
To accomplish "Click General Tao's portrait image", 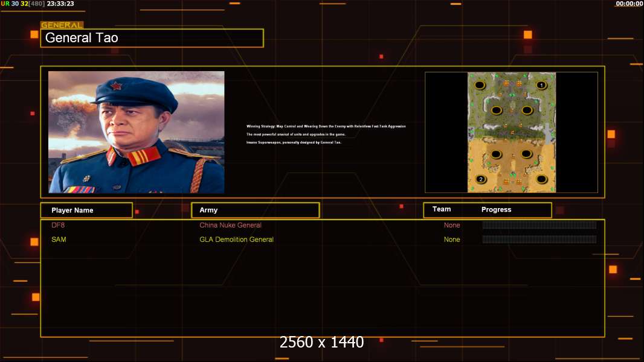I will pos(137,132).
